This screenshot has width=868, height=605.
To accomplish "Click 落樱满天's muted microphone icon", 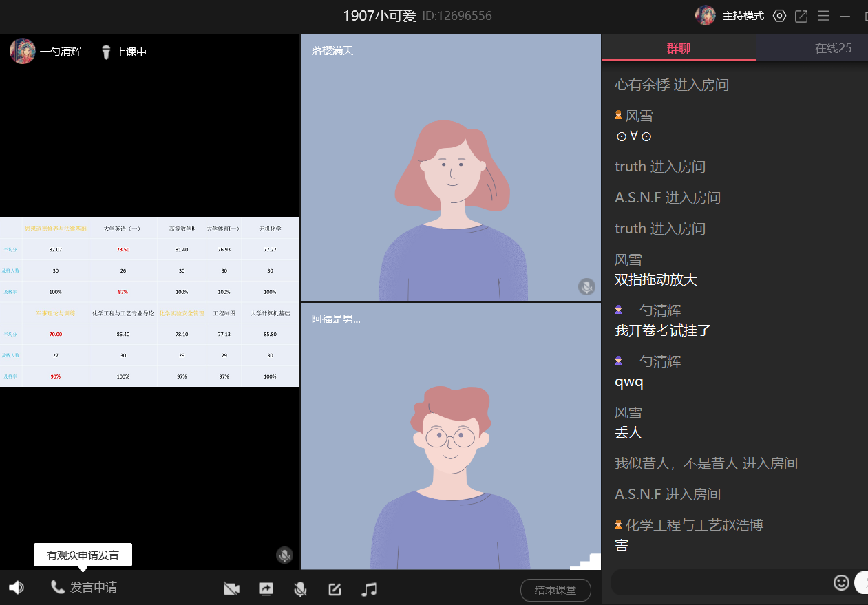I will (586, 287).
